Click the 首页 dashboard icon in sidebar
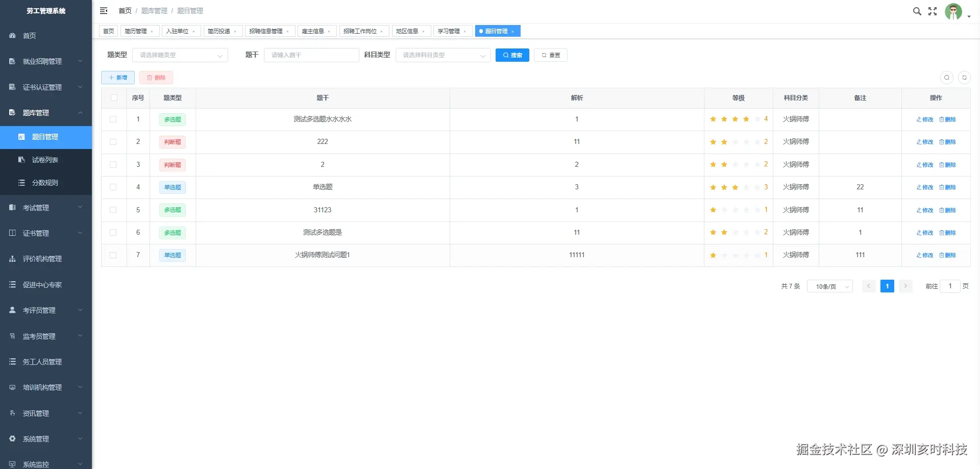 [x=12, y=36]
